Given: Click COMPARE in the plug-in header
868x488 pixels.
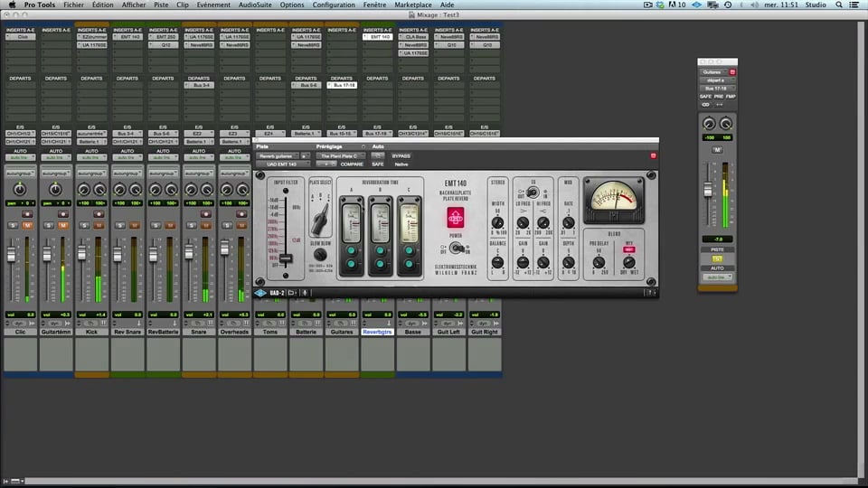Looking at the screenshot, I should (352, 164).
